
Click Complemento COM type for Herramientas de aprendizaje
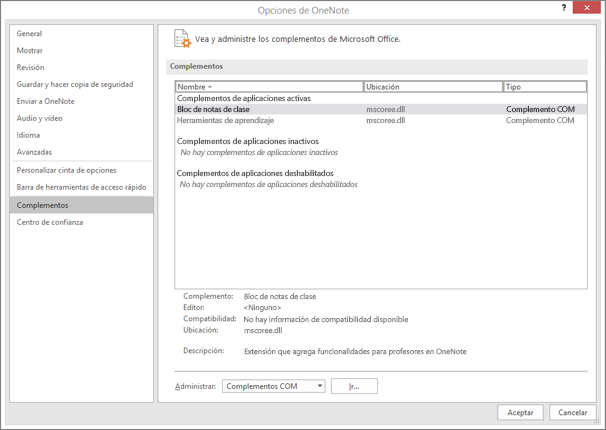pos(540,121)
